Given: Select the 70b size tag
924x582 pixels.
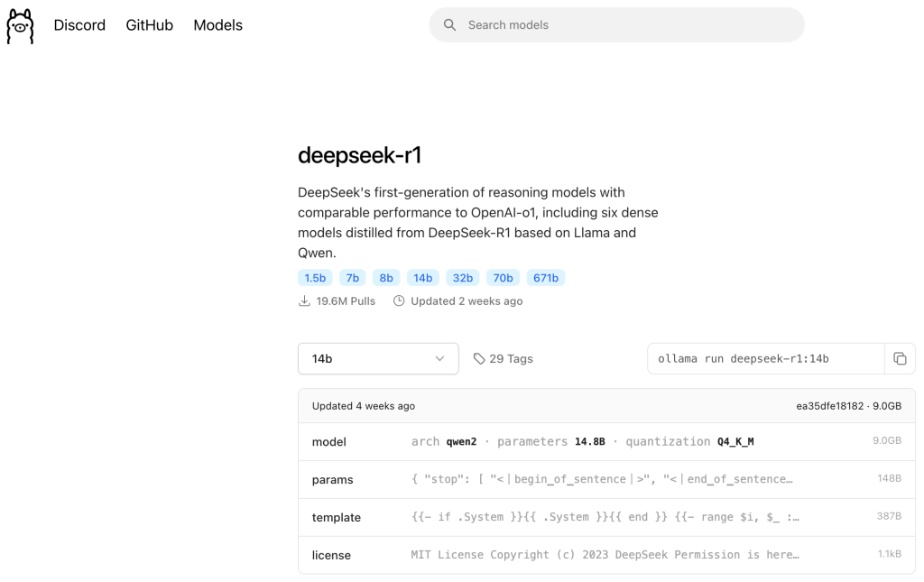Looking at the screenshot, I should pyautogui.click(x=503, y=278).
